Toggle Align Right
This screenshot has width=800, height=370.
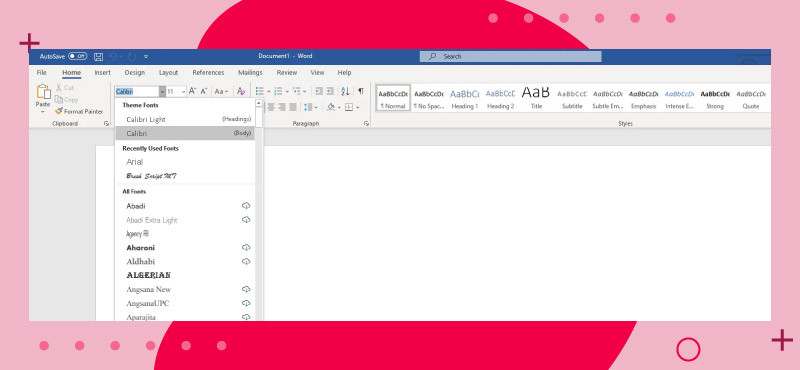[282, 107]
